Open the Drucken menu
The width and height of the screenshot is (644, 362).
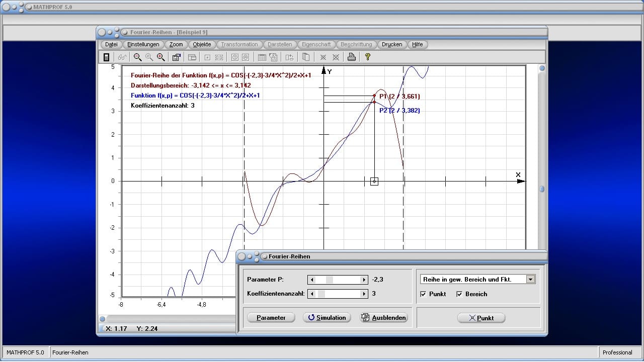coord(392,44)
